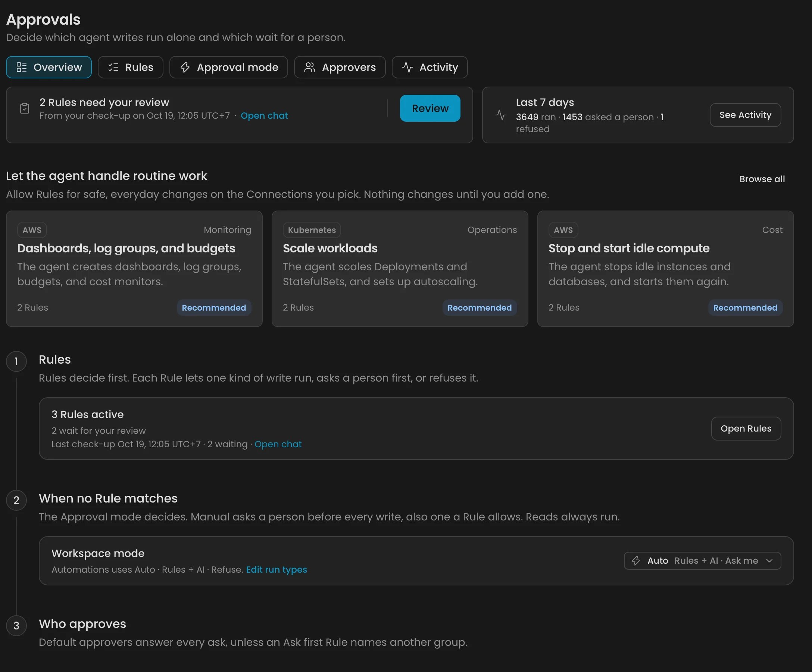Click the lightning icon in Auto mode selector
The height and width of the screenshot is (672, 812).
636,561
